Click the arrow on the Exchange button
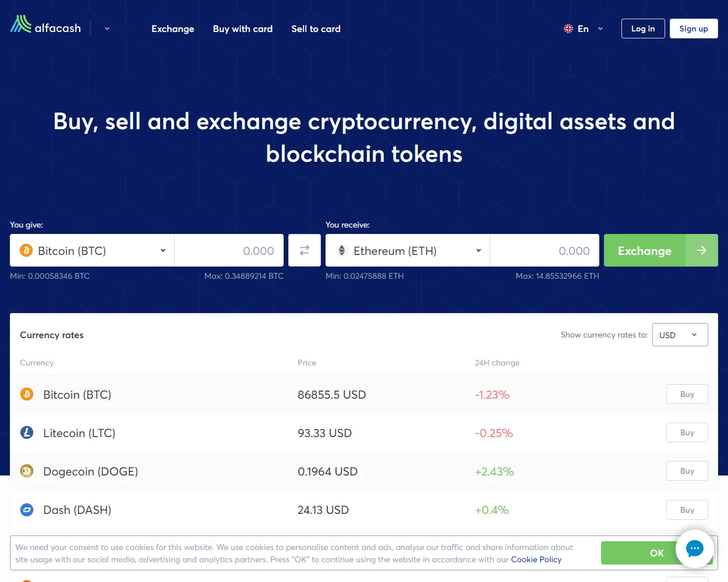The image size is (728, 582). coord(702,250)
